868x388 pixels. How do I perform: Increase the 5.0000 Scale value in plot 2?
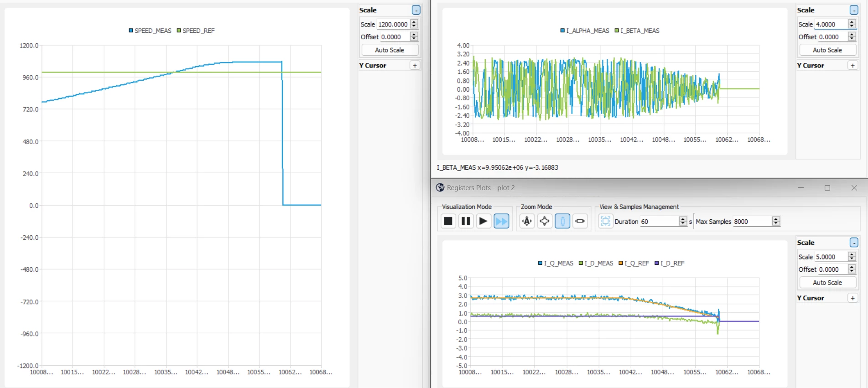pyautogui.click(x=852, y=254)
